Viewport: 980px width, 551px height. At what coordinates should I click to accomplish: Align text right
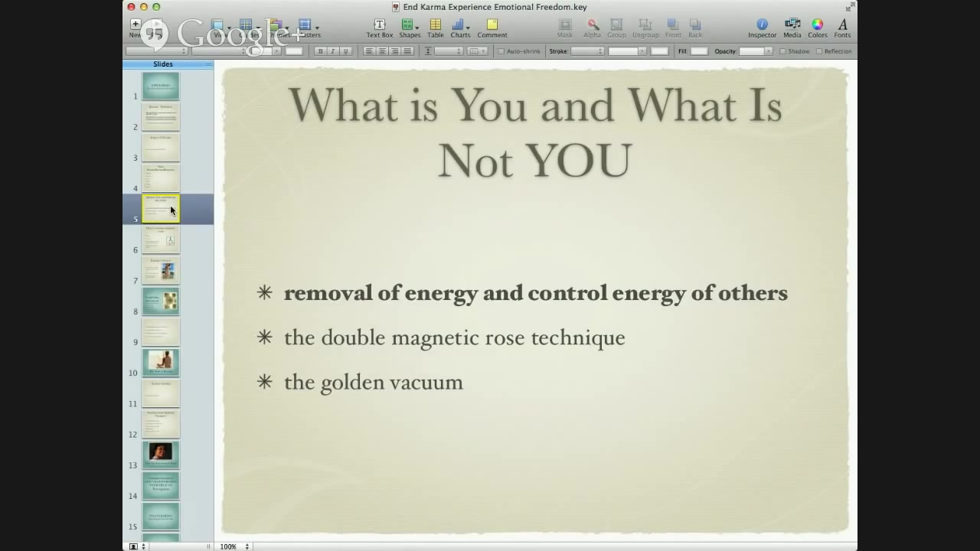tap(394, 51)
